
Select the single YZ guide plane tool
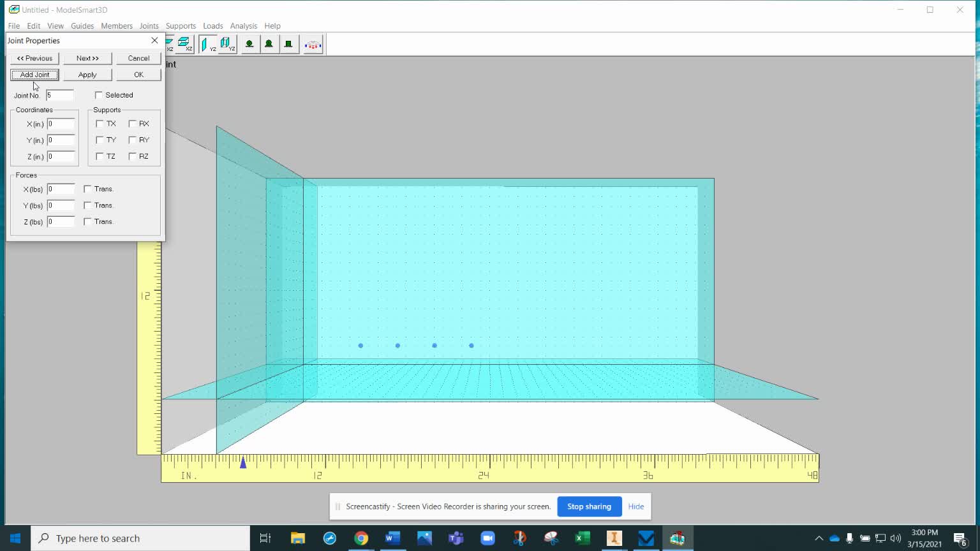(x=208, y=44)
